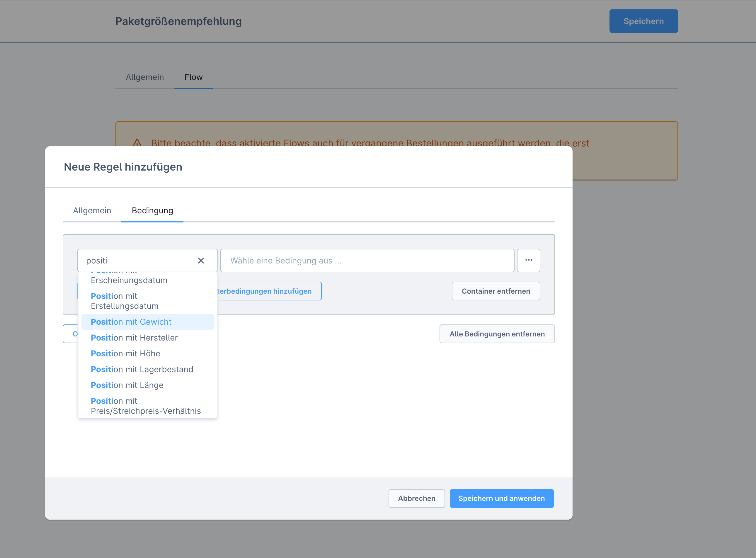Open the Bedingung tab

[x=152, y=210]
